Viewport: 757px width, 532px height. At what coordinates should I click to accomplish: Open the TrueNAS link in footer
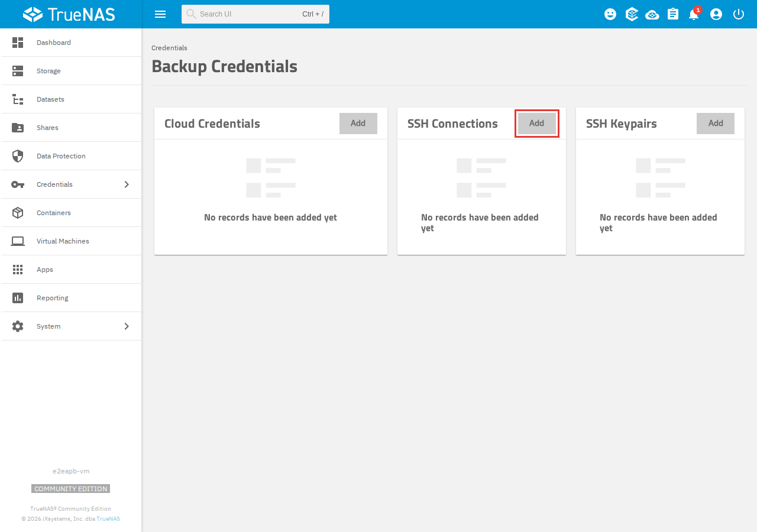coord(108,519)
